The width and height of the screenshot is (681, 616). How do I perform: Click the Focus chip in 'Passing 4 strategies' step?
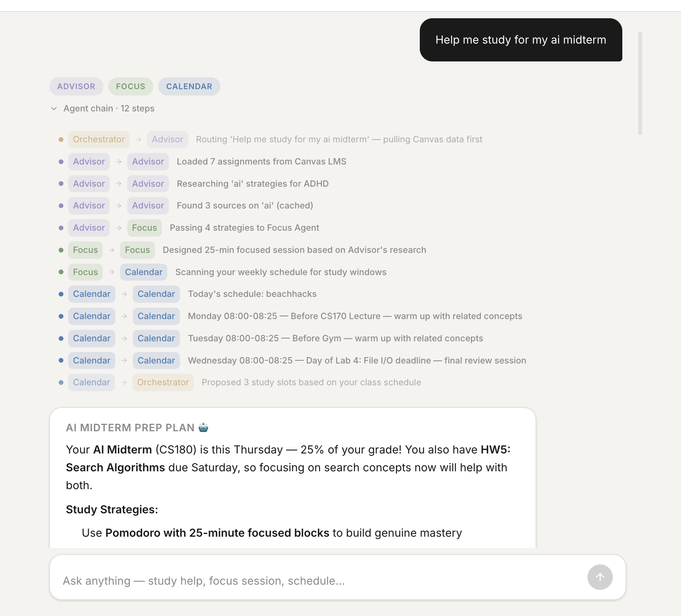point(144,228)
